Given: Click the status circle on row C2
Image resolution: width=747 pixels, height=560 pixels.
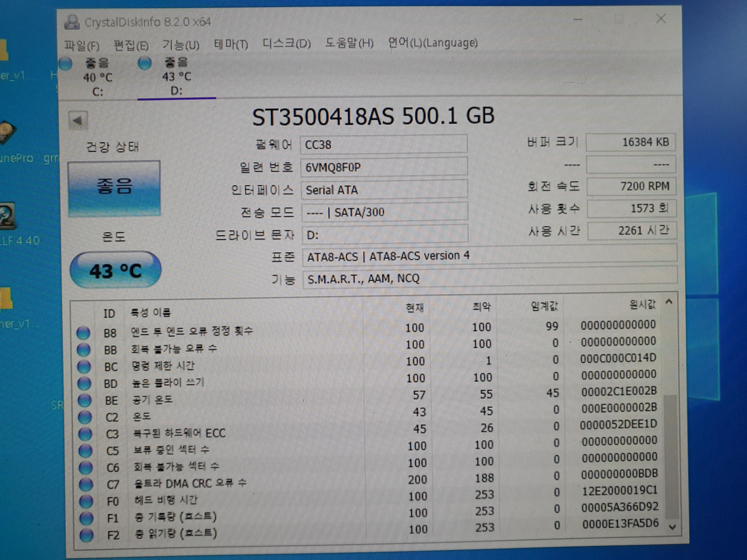Looking at the screenshot, I should (85, 417).
